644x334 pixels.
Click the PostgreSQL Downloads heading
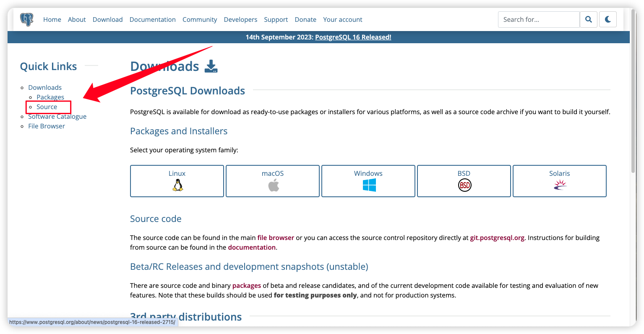coord(188,91)
